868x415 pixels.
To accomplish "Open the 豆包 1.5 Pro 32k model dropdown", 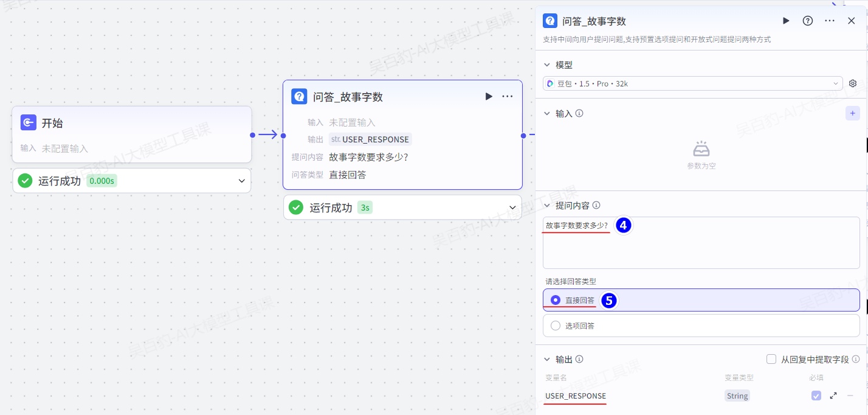I will click(x=692, y=83).
